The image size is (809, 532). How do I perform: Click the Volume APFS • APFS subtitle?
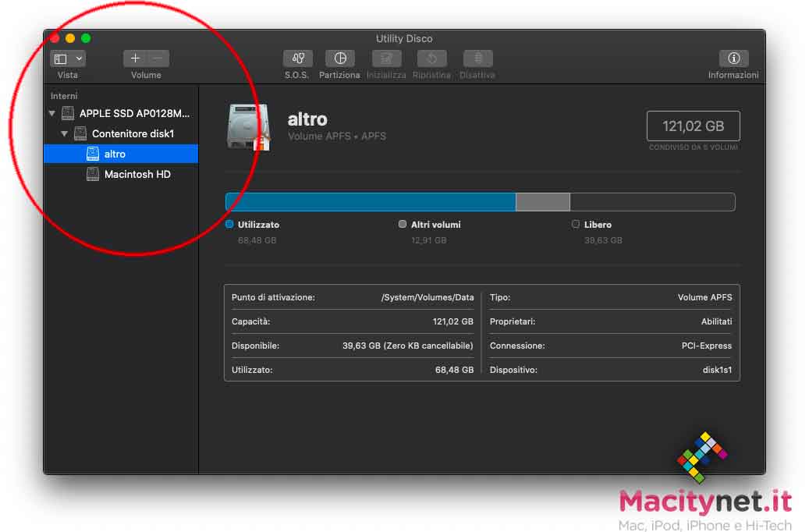coord(337,137)
